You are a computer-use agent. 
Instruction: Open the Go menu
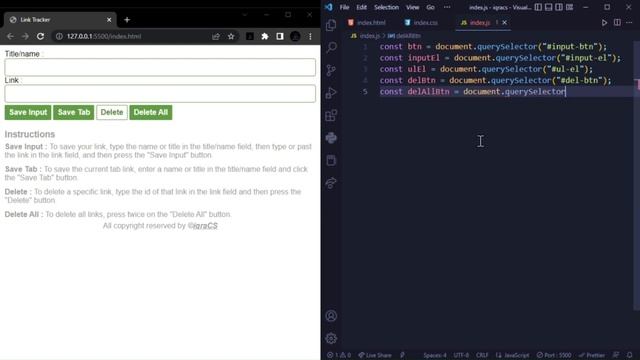(430, 7)
